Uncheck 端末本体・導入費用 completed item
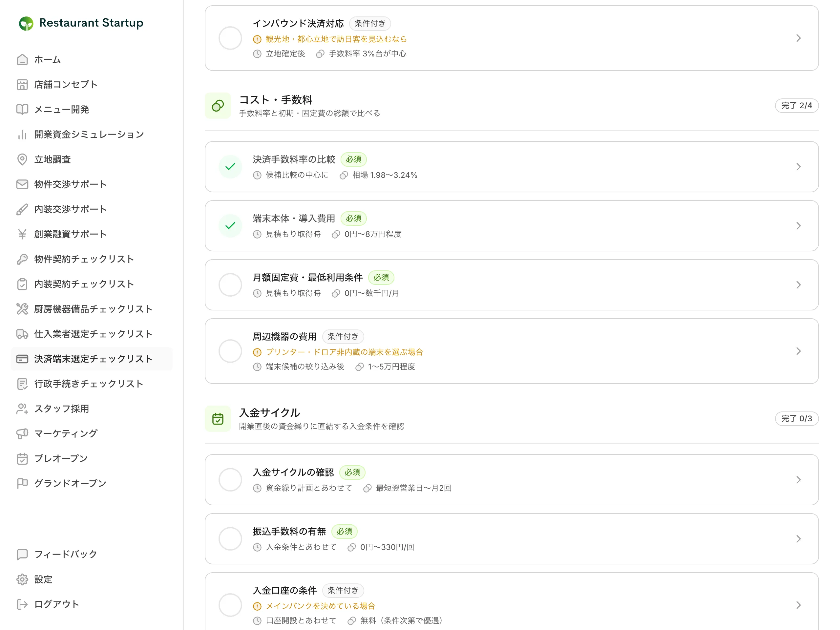The width and height of the screenshot is (840, 630). click(x=230, y=225)
